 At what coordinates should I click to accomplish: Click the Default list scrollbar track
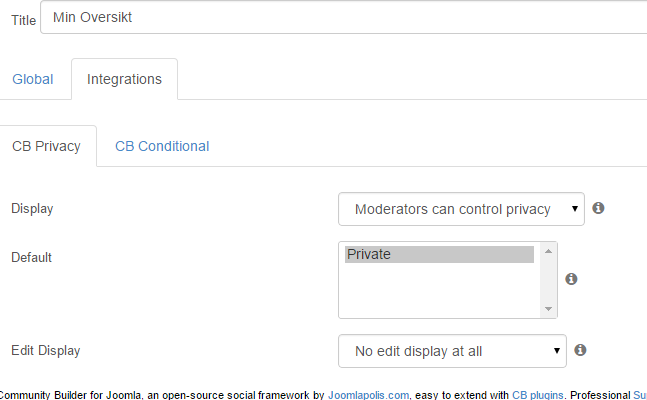(548, 280)
